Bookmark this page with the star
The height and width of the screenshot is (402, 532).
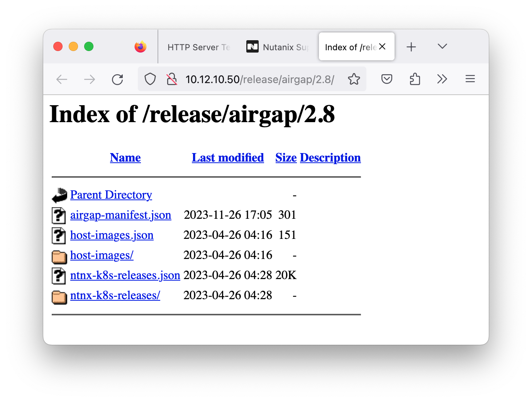tap(354, 79)
